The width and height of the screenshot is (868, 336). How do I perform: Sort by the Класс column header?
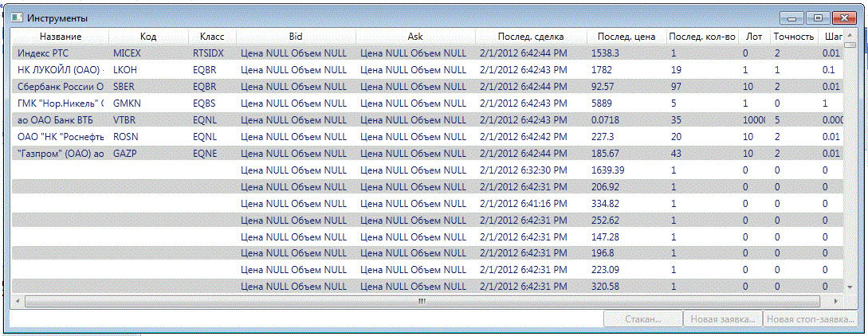coord(213,37)
